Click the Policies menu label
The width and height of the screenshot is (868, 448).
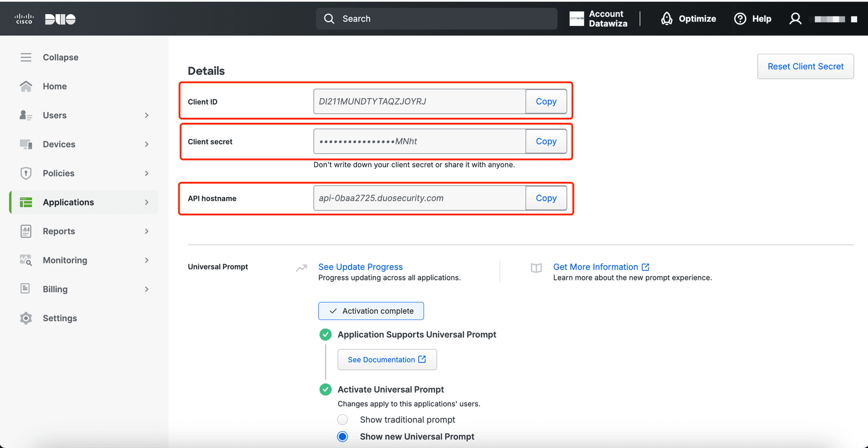point(59,173)
